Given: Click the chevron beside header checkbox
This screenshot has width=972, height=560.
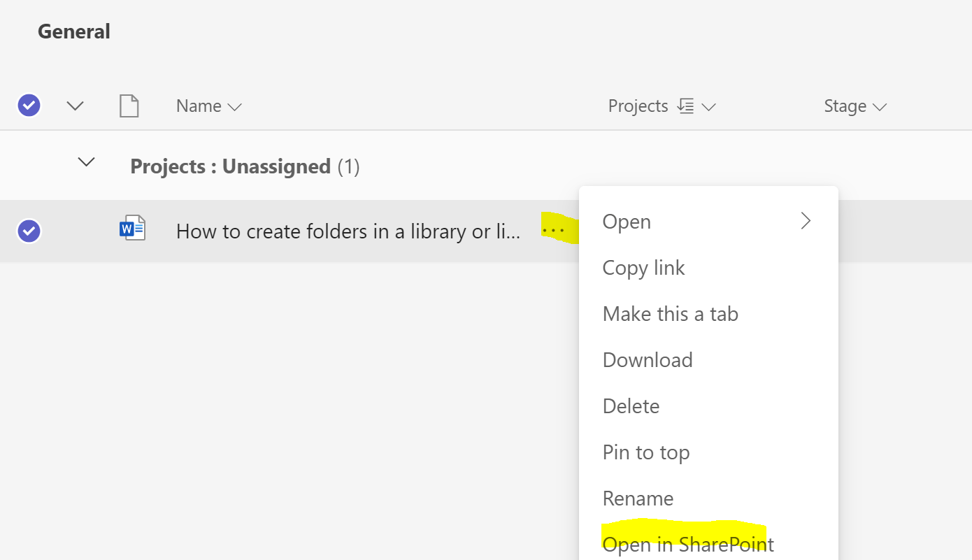Looking at the screenshot, I should 75,106.
